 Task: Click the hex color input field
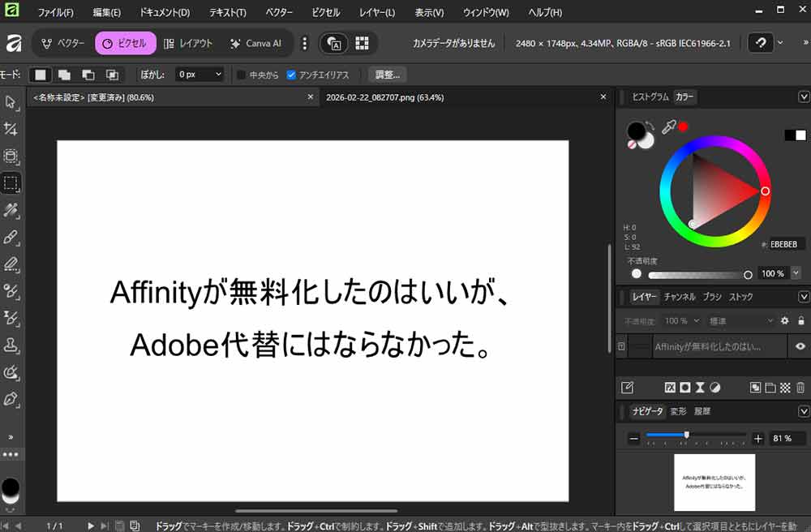tap(787, 244)
